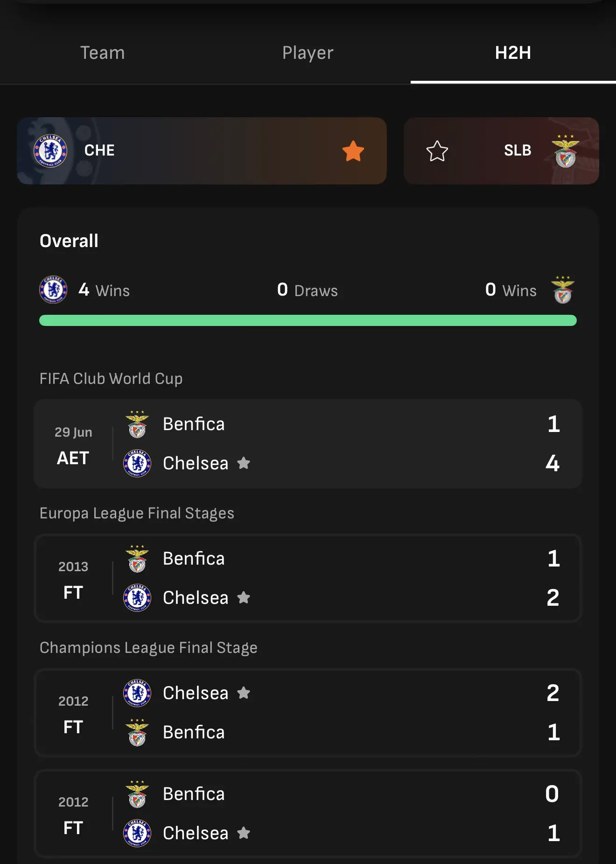Open the 29 Jun Club World Cup match
616x864 pixels.
point(308,444)
